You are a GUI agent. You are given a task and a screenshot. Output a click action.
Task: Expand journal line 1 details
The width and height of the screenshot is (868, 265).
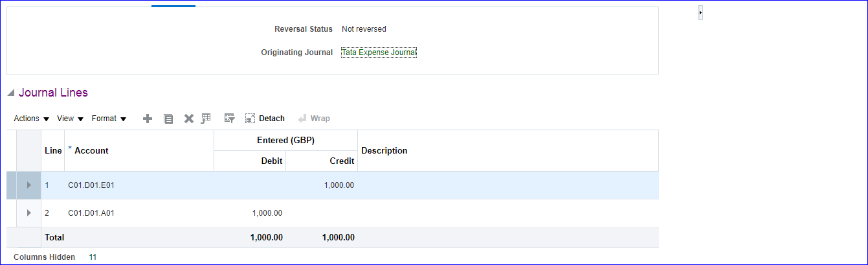28,185
